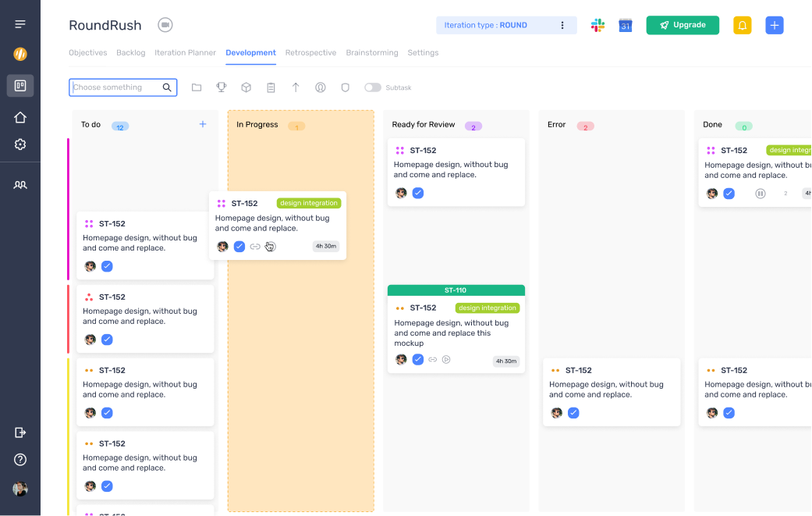The image size is (812, 516).
Task: Add a task with To do plus
Action: (x=203, y=124)
